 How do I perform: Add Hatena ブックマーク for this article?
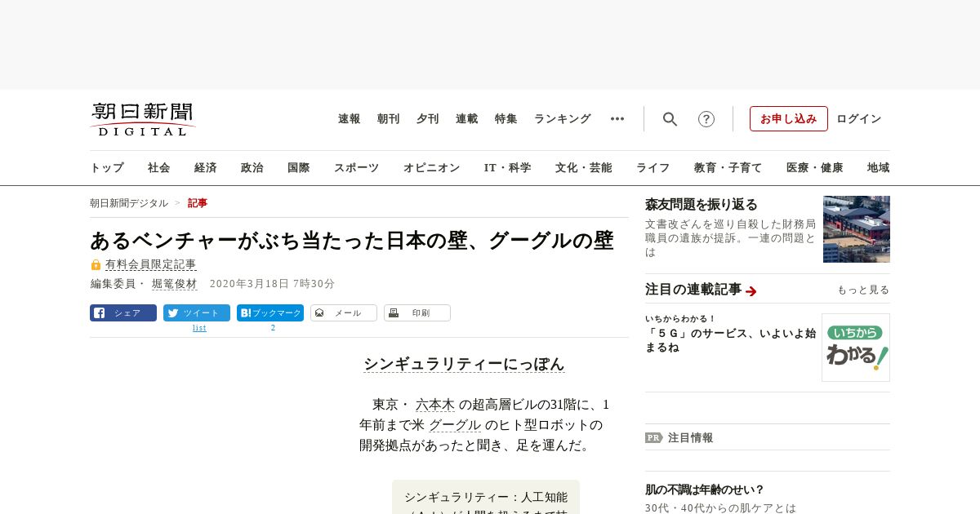tap(270, 312)
